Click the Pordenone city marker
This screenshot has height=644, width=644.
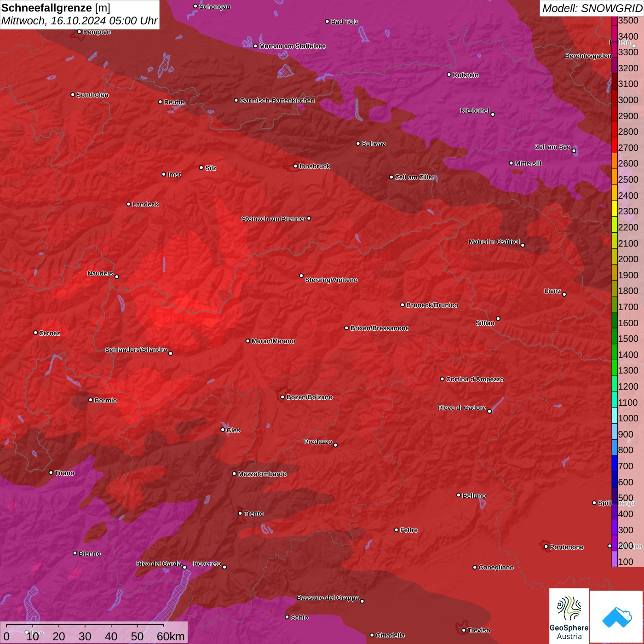click(546, 547)
